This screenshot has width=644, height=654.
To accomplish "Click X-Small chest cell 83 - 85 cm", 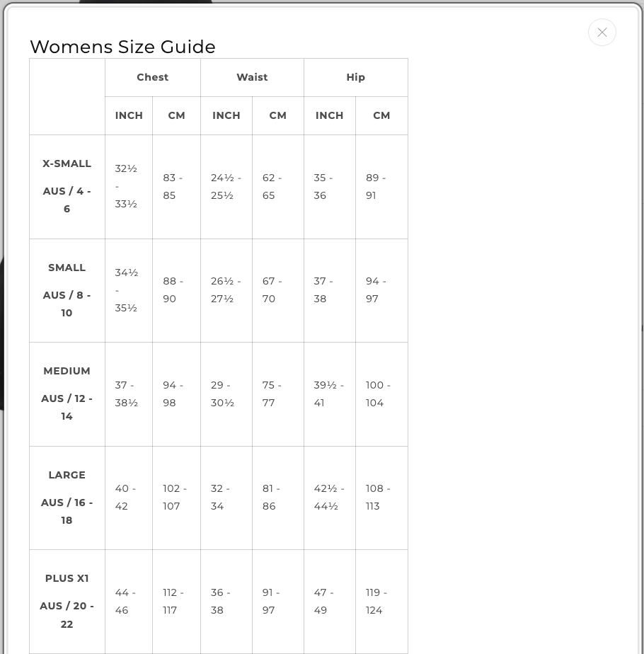I will pos(176,186).
